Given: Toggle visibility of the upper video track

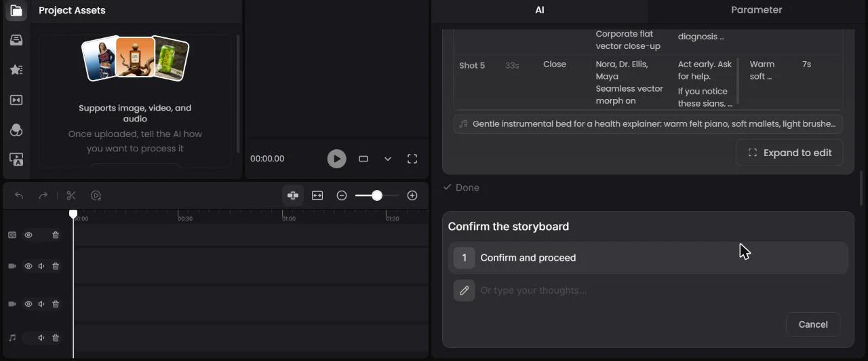Looking at the screenshot, I should [28, 266].
